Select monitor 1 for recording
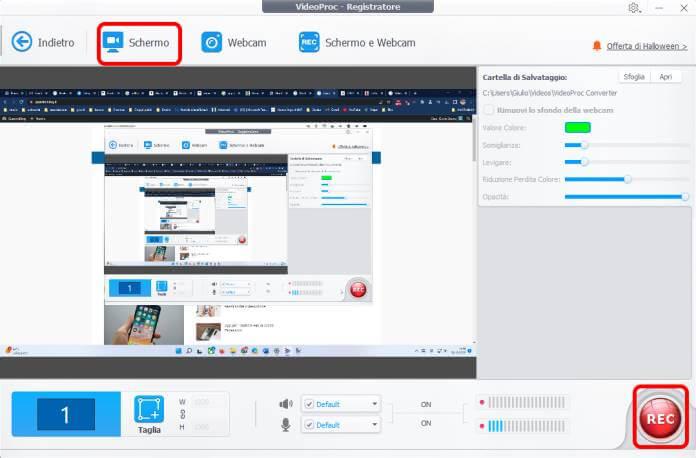This screenshot has height=458, width=696. tap(66, 414)
